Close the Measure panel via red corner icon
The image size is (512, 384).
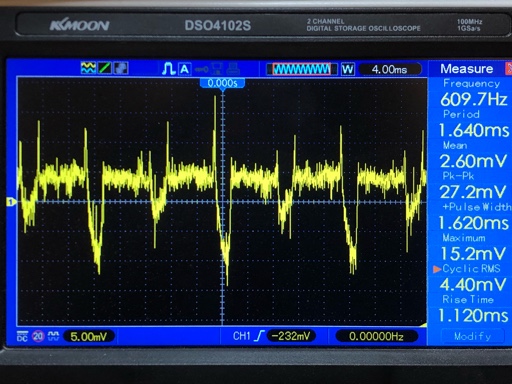(x=509, y=69)
